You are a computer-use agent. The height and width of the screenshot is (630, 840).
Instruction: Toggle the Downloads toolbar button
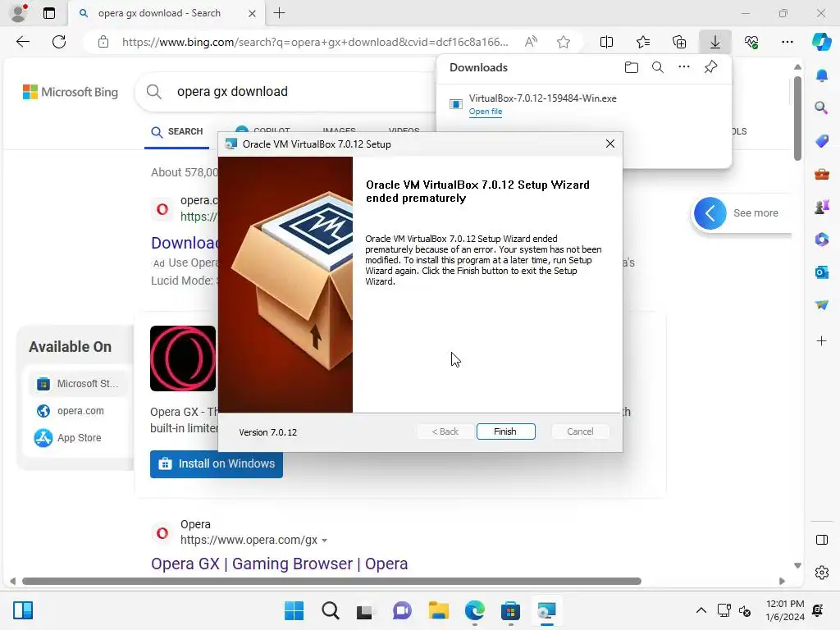(715, 42)
